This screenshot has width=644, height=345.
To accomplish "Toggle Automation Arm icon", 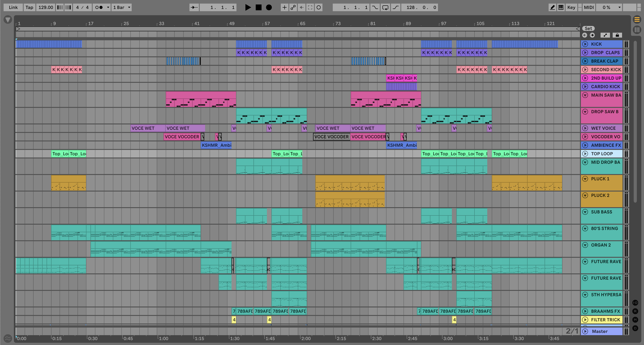I will click(293, 7).
